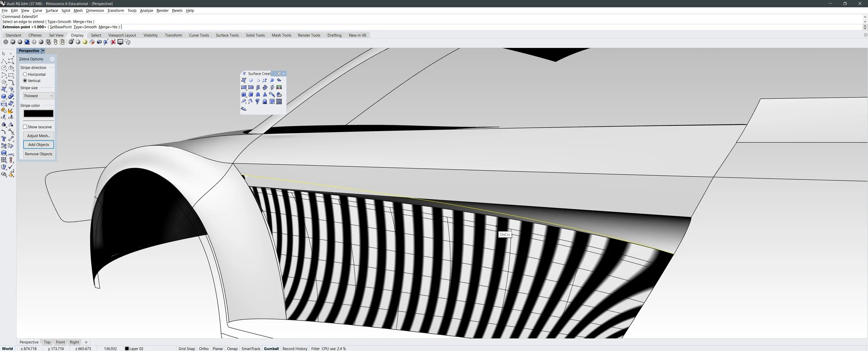Open the Render menu
Image resolution: width=868 pixels, height=351 pixels.
click(x=162, y=10)
